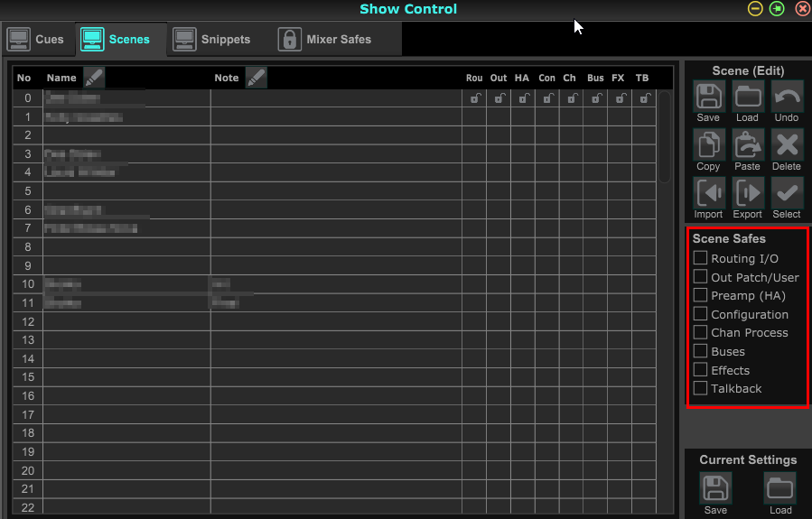Viewport: 812px width, 519px height.
Task: Paste the scene from the clipboard
Action: pyautogui.click(x=747, y=145)
